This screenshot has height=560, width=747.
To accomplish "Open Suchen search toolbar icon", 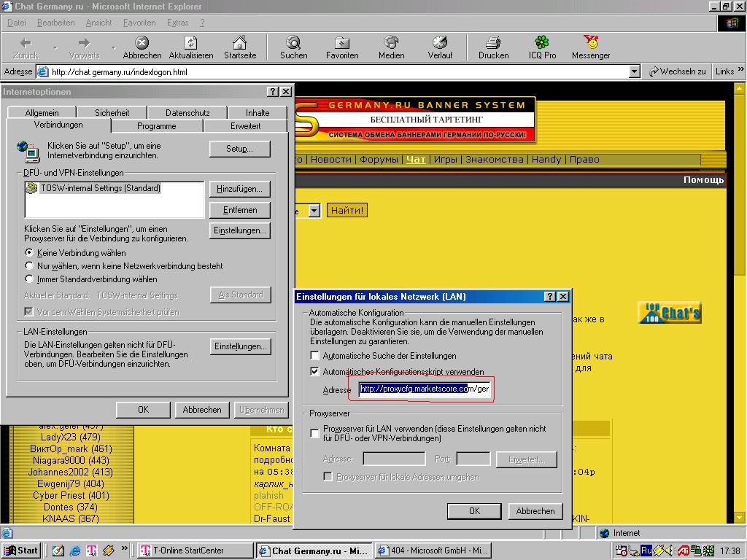I will (x=293, y=42).
